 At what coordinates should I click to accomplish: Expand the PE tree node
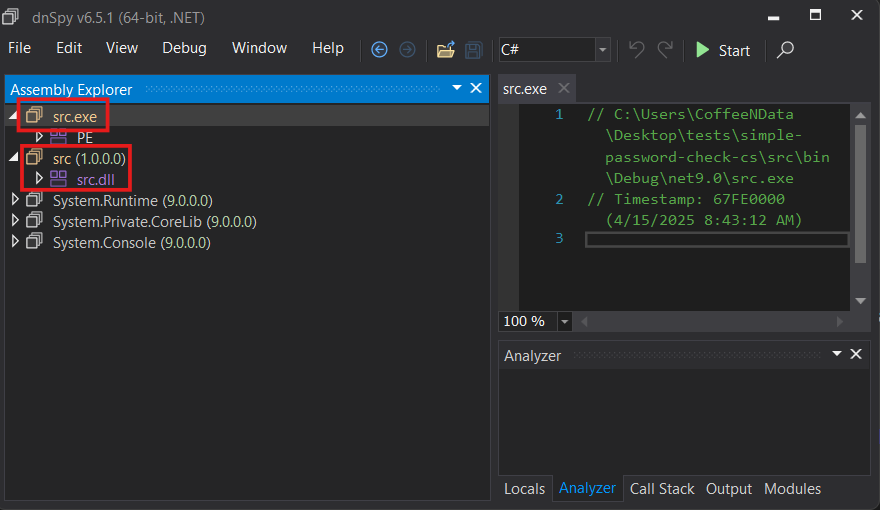click(x=39, y=136)
